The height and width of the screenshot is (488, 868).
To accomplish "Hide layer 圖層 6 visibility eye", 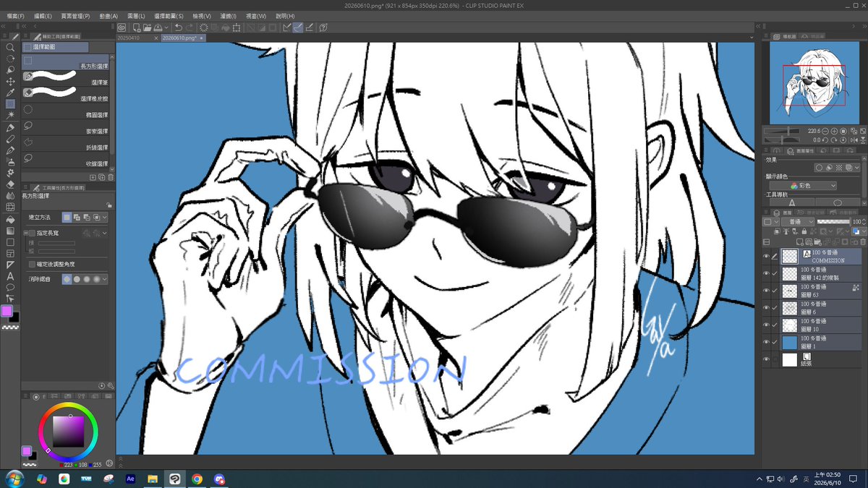I will [x=766, y=308].
